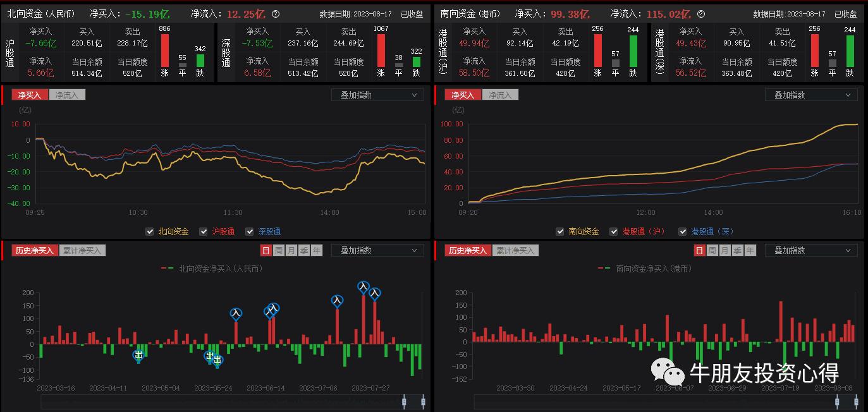Click the rightmost 出 marker on northbound history chart
The image size is (868, 412).
[x=217, y=360]
